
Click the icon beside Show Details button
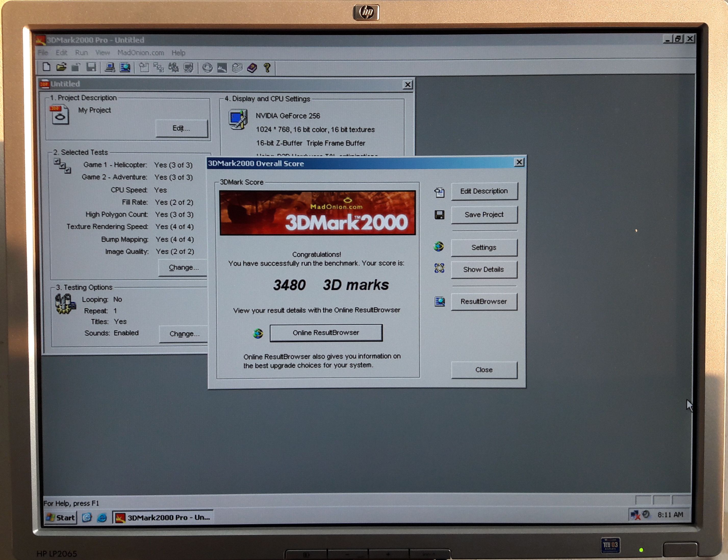(x=439, y=268)
